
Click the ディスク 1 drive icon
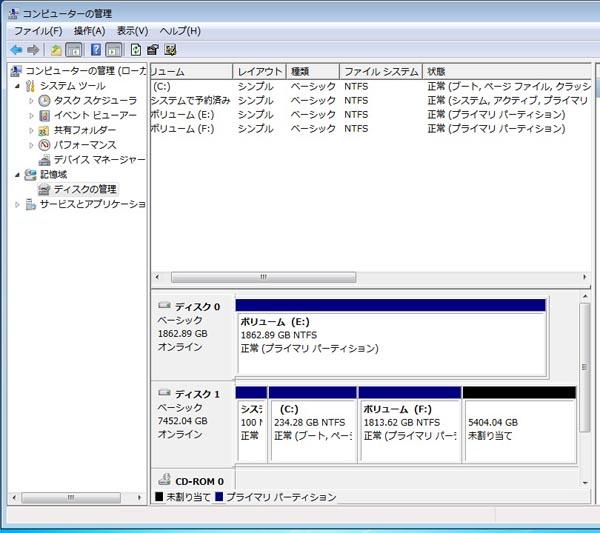click(165, 393)
